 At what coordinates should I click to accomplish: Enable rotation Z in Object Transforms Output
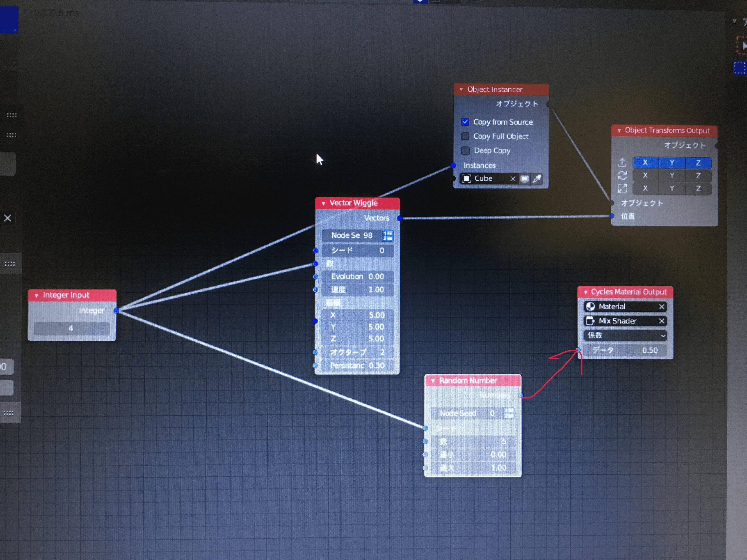pos(698,176)
